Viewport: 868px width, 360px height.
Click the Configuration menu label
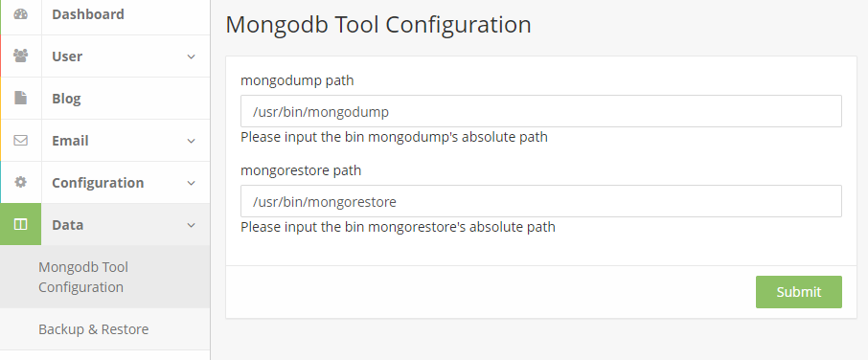coord(98,183)
